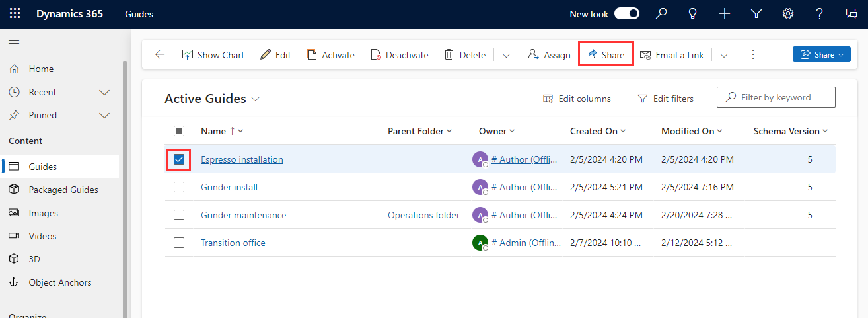Open the Created On column menu

click(598, 131)
